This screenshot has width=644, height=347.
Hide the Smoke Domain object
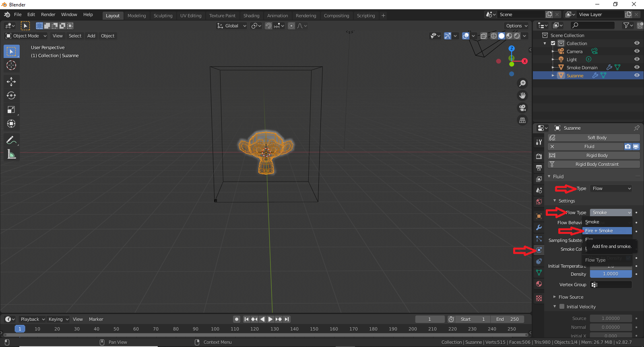pos(637,67)
